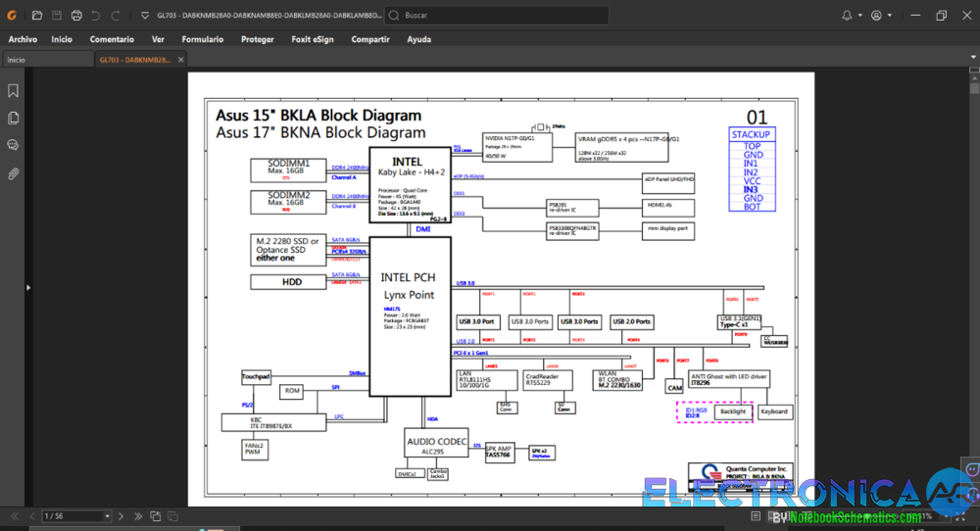Open the Proteger menu

[x=257, y=39]
